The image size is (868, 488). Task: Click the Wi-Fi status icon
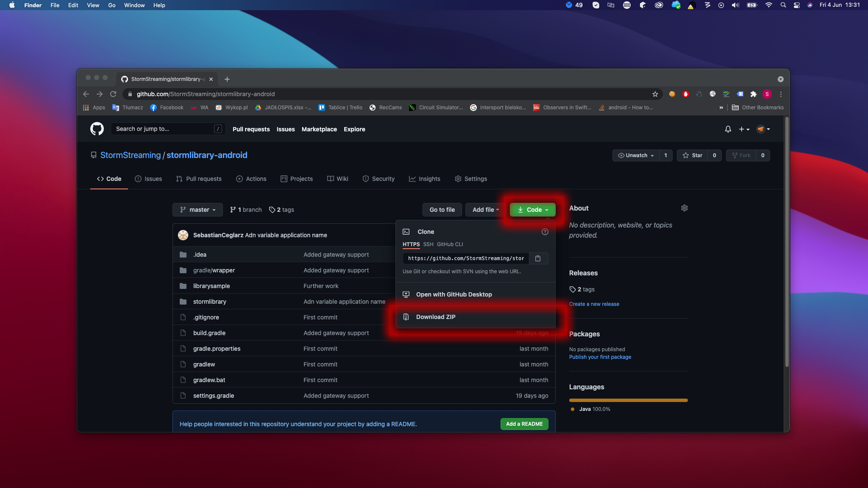click(768, 5)
